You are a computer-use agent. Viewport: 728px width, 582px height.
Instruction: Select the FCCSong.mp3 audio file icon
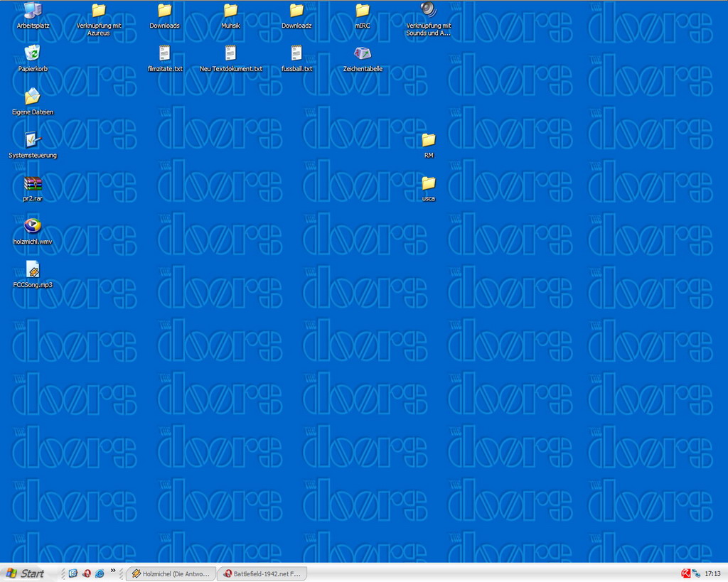click(x=33, y=275)
